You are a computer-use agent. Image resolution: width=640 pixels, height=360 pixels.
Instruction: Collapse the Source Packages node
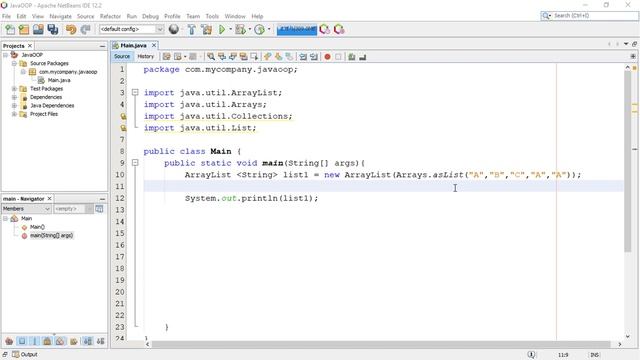pyautogui.click(x=14, y=64)
